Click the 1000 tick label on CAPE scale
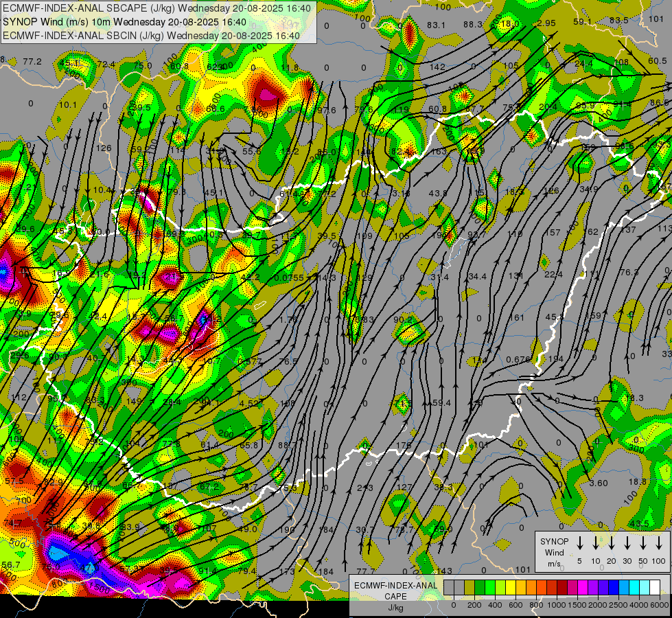Image resolution: width=672 pixels, height=618 pixels. tap(556, 605)
